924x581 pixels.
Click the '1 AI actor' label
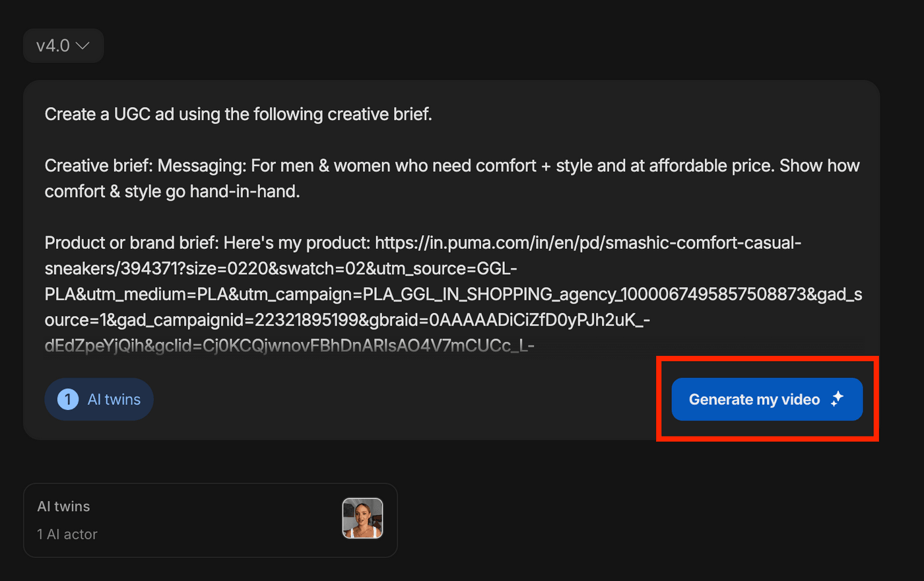click(x=67, y=534)
